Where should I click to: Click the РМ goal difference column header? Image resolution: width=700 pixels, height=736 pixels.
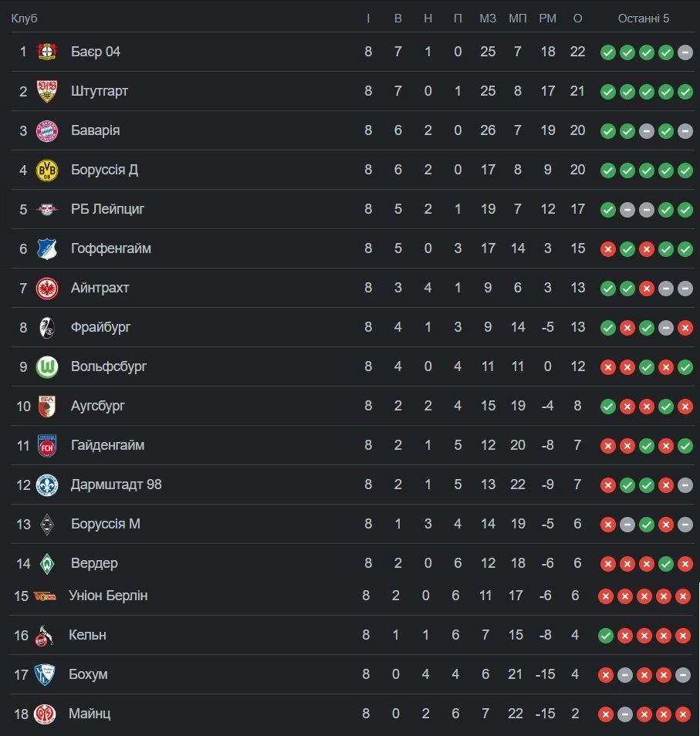click(547, 18)
